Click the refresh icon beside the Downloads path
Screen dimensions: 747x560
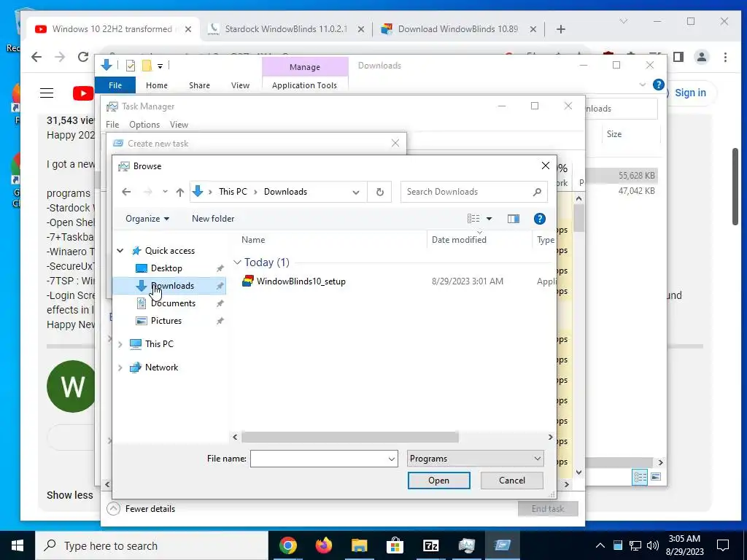click(x=379, y=192)
